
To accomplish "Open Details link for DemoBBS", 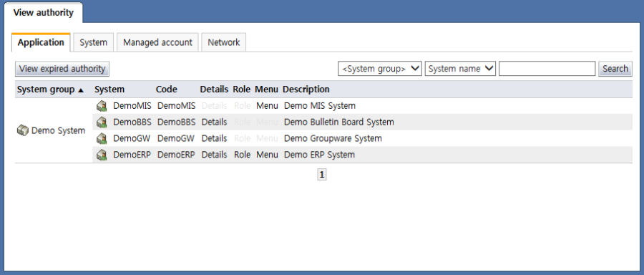I will [214, 122].
